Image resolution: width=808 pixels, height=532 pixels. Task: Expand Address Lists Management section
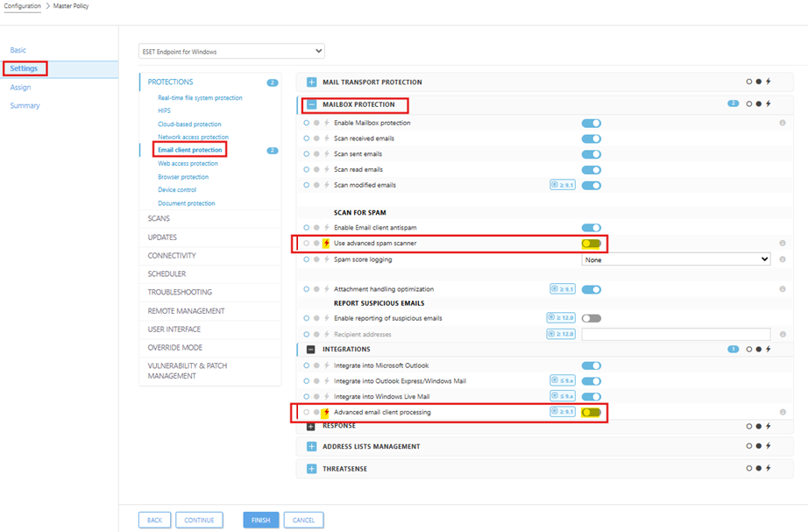(311, 446)
